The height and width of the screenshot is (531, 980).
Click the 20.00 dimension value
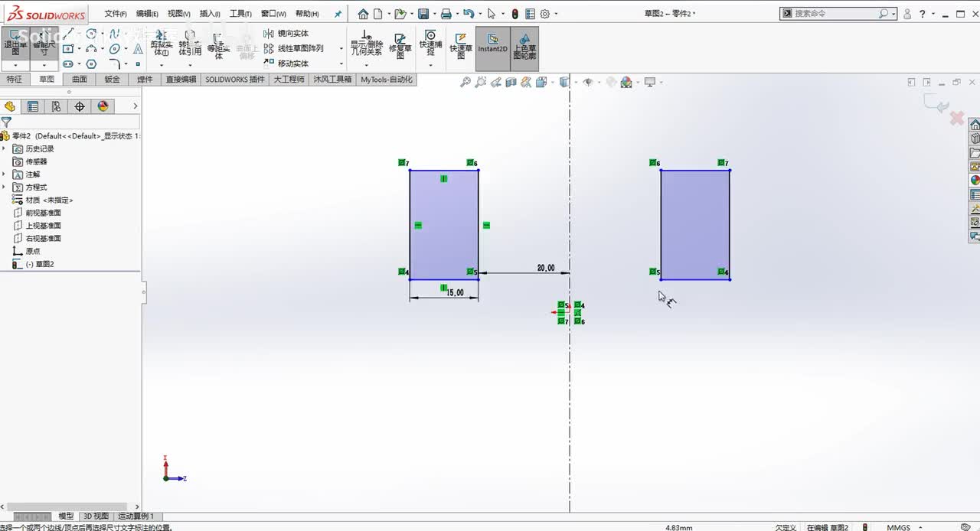tap(546, 268)
